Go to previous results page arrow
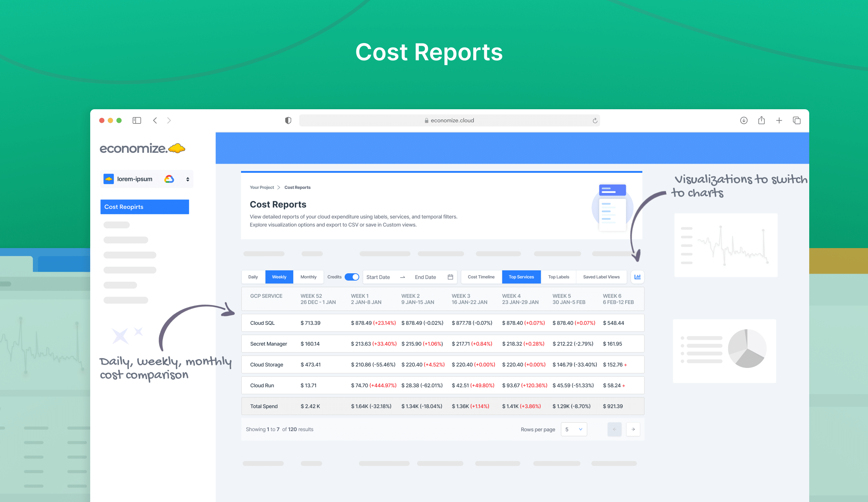868x502 pixels. click(615, 429)
